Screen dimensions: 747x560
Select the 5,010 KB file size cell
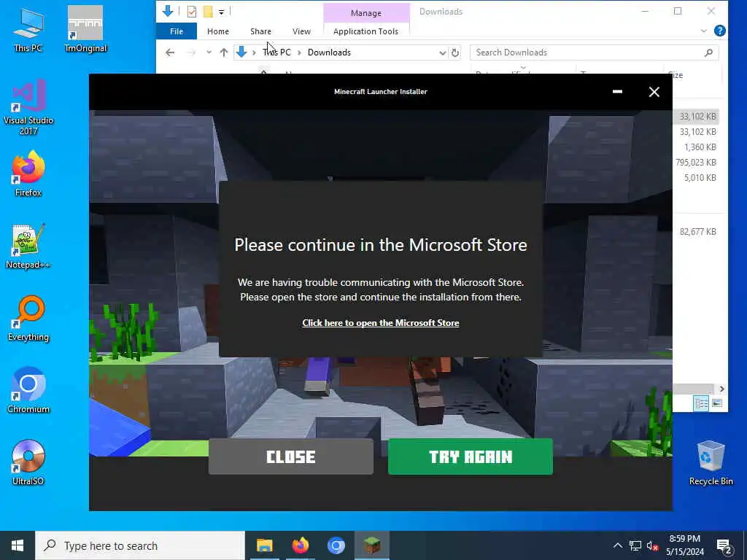pos(700,178)
